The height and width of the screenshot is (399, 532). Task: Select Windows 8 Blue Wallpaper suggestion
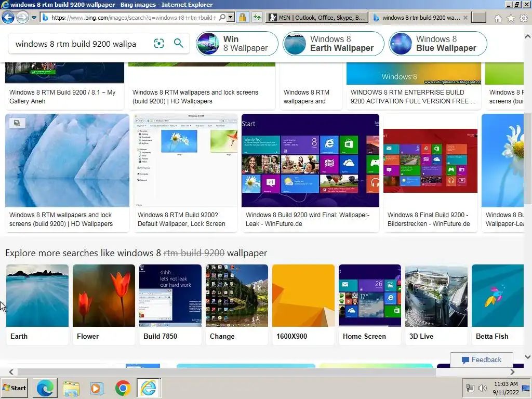(x=437, y=44)
